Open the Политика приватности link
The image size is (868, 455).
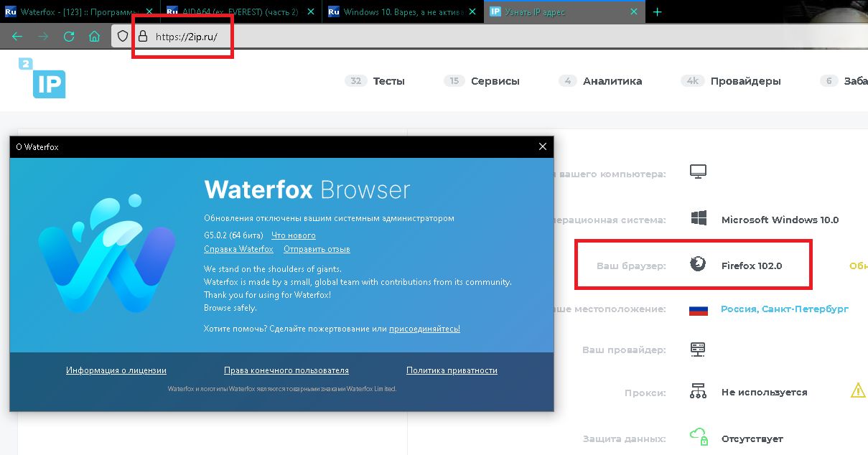pos(452,370)
